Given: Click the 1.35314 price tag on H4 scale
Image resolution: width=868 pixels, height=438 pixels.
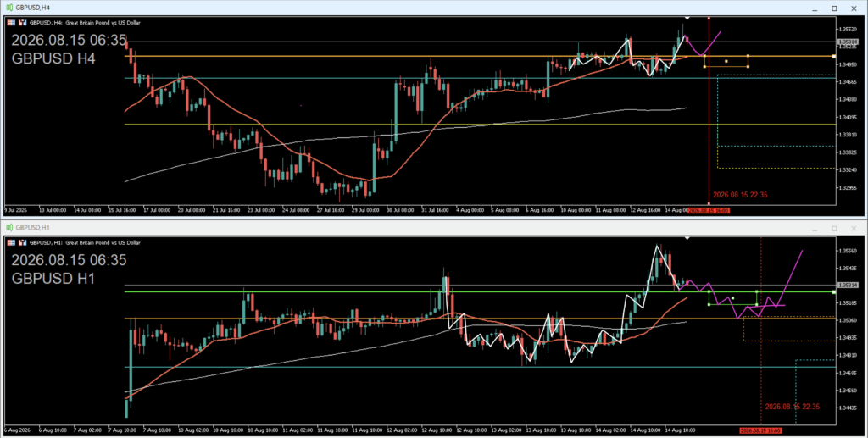Looking at the screenshot, I should point(848,42).
